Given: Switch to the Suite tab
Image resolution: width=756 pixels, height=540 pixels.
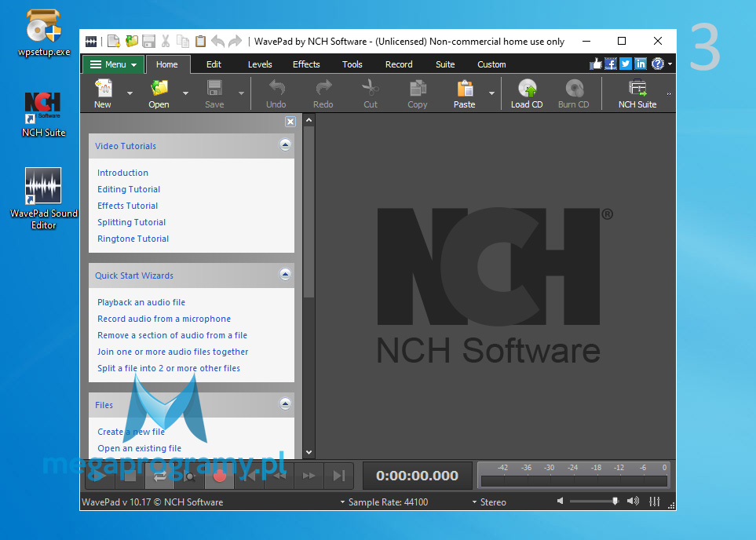Looking at the screenshot, I should (445, 64).
